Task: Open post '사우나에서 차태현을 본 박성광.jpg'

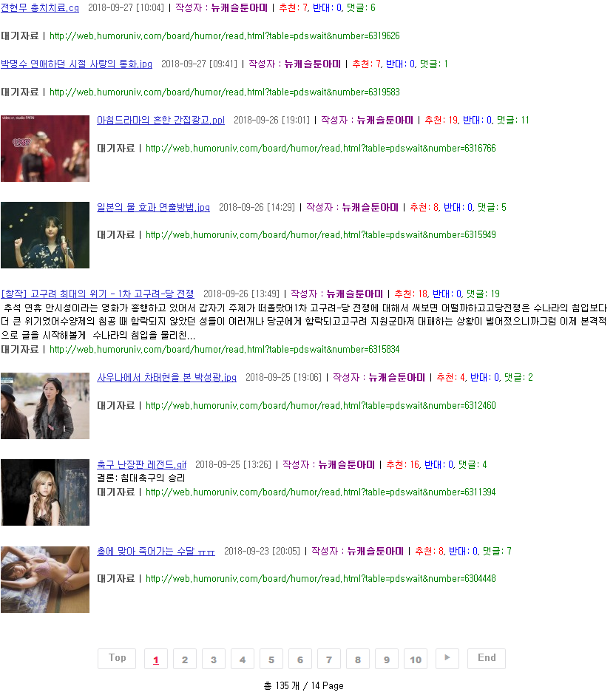Action: 166,378
